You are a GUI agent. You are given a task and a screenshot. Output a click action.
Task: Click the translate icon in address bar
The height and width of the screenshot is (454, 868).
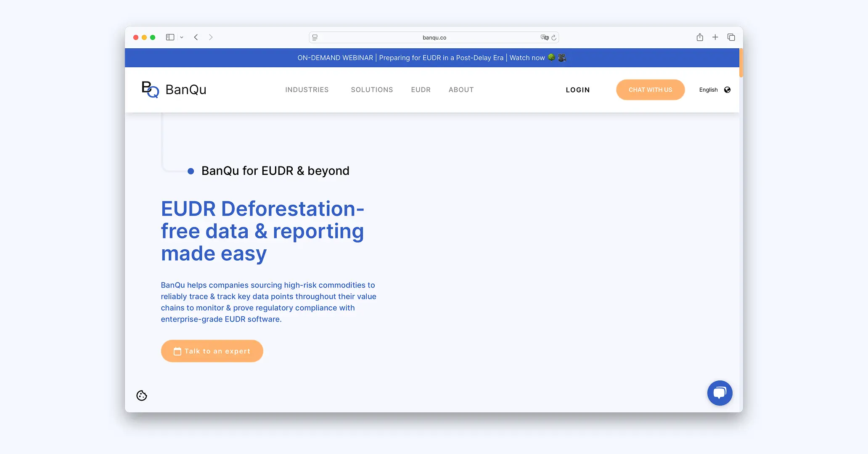coord(544,37)
